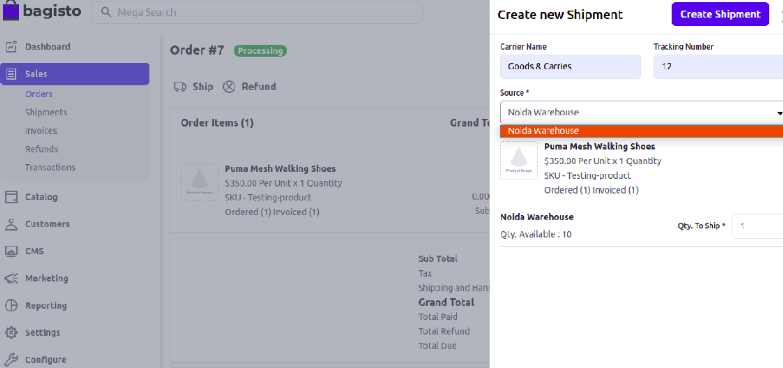Open Customers via its person icon
Screen dimensions: 783x368
11,224
